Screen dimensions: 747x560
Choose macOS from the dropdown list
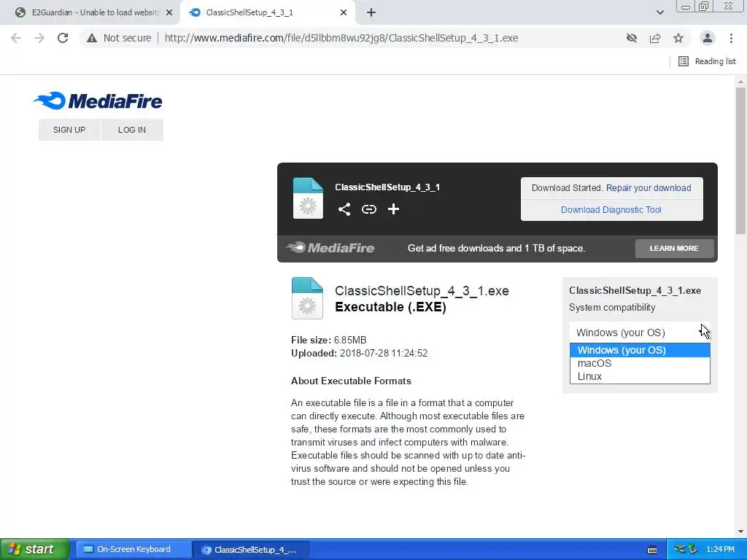(x=640, y=363)
